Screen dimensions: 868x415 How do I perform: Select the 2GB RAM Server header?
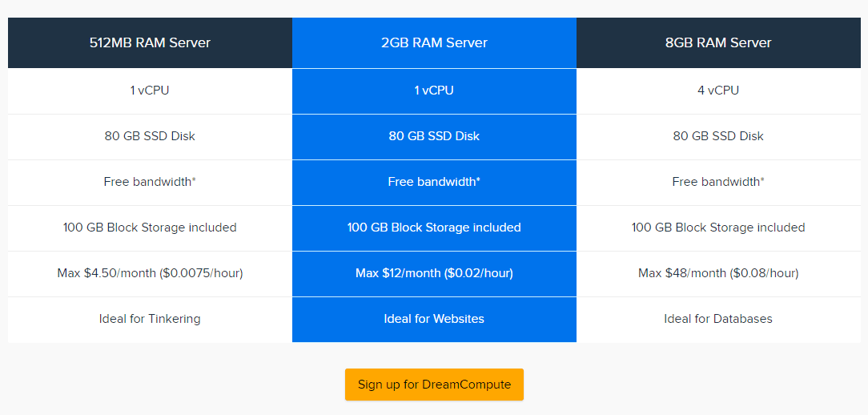[434, 42]
